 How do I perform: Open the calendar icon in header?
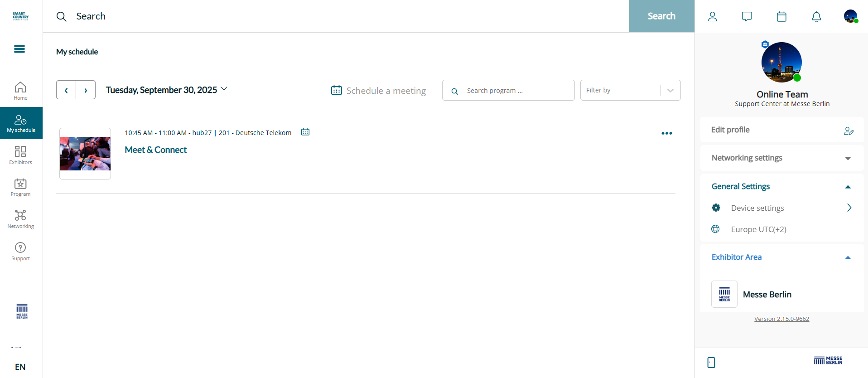[x=781, y=17]
